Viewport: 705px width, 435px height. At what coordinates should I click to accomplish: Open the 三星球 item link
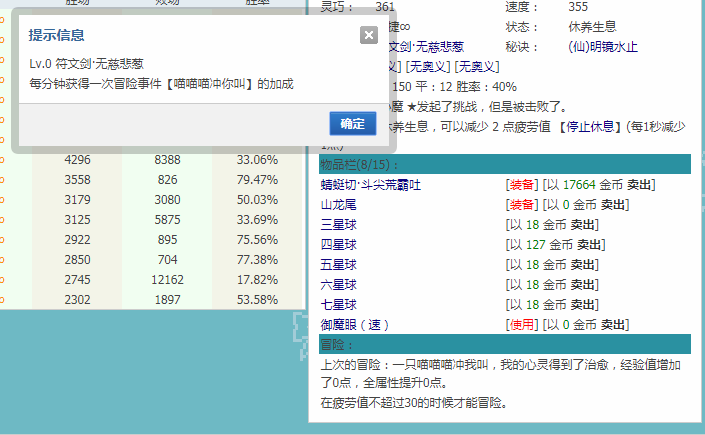(x=339, y=225)
